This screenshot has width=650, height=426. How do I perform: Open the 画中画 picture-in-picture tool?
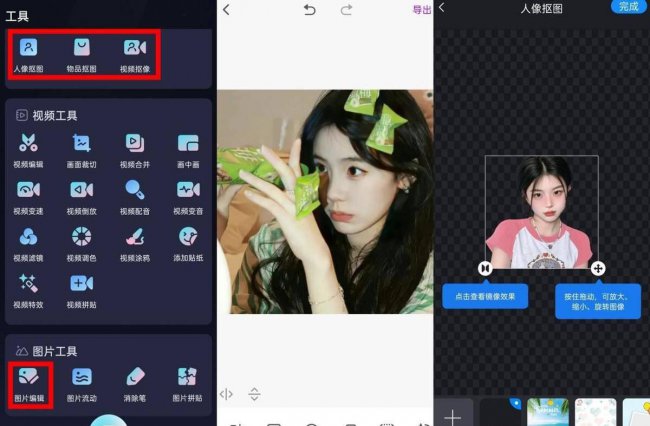(188, 150)
